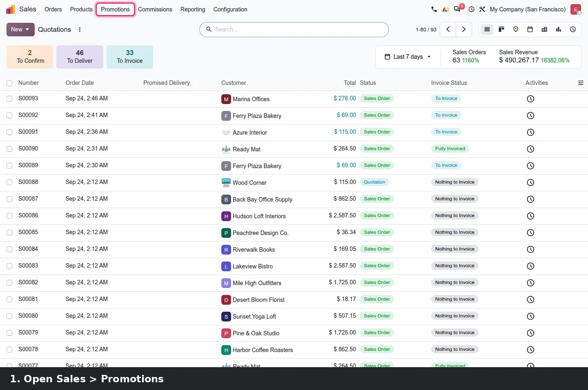Open activity clock for S00080
588x390 pixels.
point(530,316)
